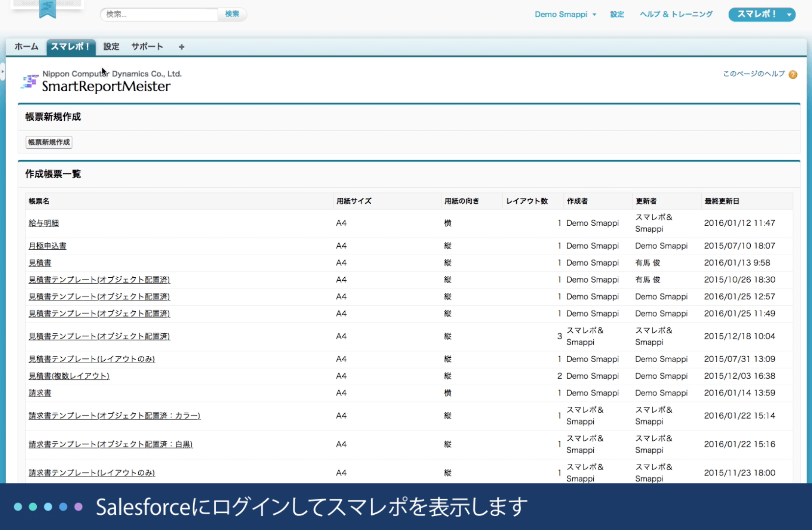Click the date 2015/07/31 13:09
The width and height of the screenshot is (812, 530).
click(739, 359)
